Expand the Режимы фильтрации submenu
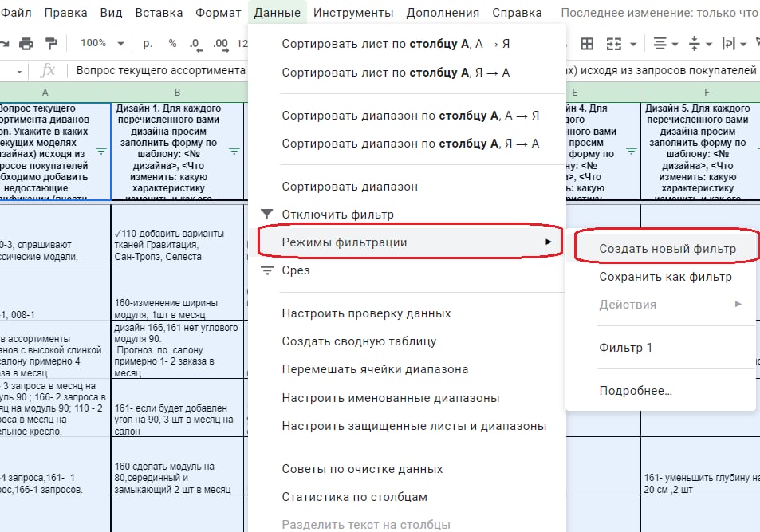Viewport: 760px width, 532px height. pos(407,242)
